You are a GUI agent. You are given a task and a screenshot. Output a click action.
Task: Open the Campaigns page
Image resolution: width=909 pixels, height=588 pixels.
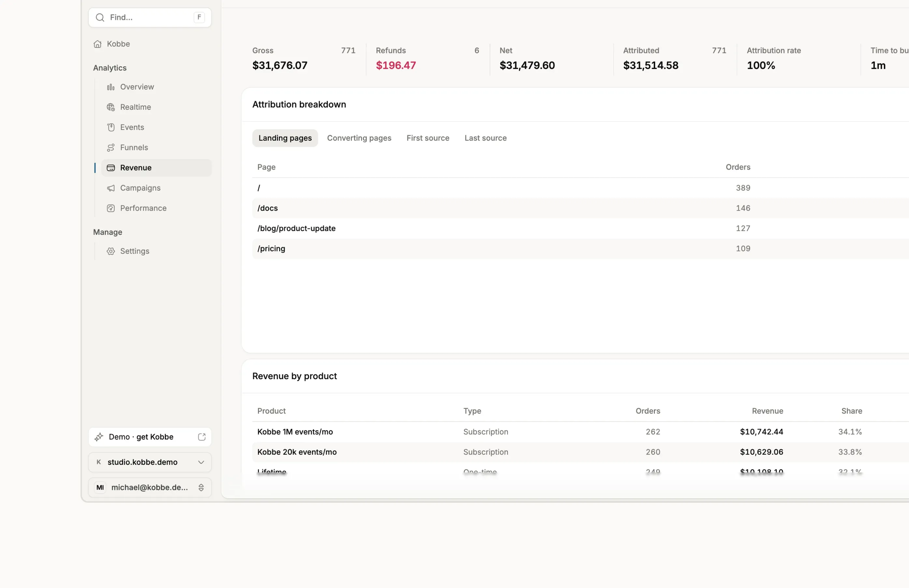pos(156,188)
